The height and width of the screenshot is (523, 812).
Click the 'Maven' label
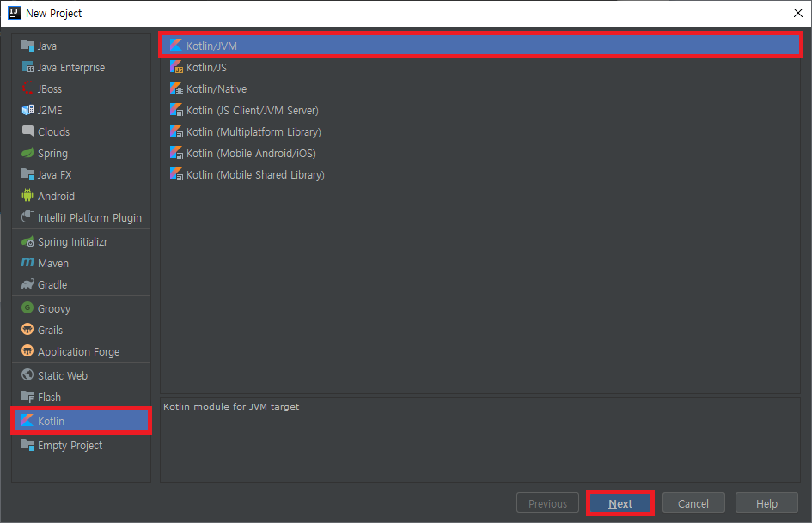click(x=52, y=263)
